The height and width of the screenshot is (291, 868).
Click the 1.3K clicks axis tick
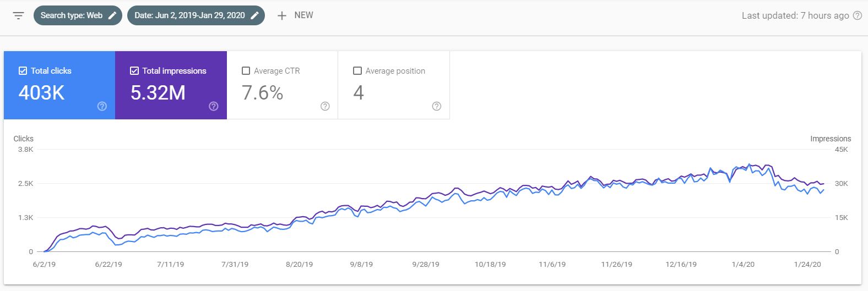pos(26,218)
